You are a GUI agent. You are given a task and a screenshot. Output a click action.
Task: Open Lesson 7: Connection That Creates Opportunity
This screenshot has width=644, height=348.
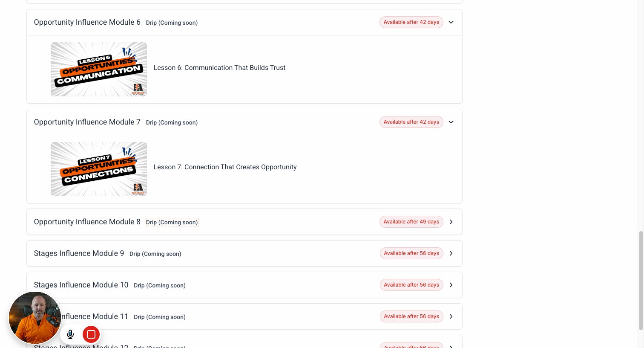coord(225,167)
